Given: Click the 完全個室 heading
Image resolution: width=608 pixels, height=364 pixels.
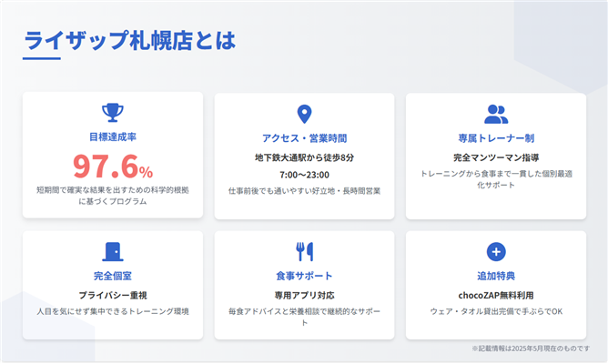Looking at the screenshot, I should tap(113, 276).
